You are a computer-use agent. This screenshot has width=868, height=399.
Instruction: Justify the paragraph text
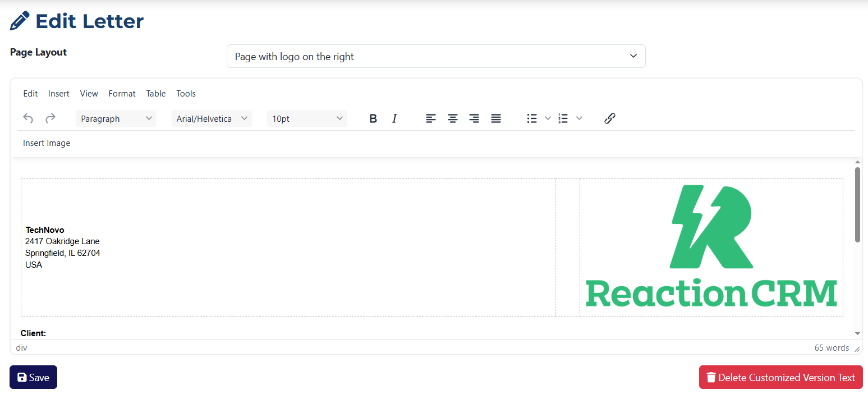tap(495, 118)
